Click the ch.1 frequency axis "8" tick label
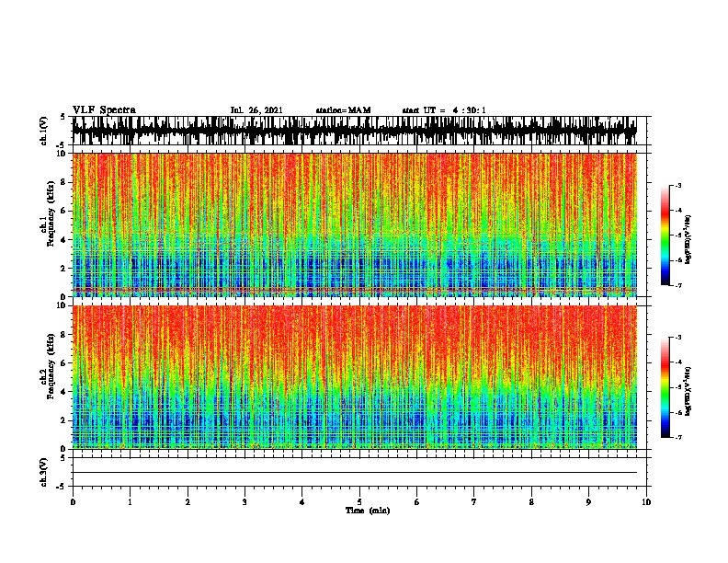 click(x=64, y=182)
